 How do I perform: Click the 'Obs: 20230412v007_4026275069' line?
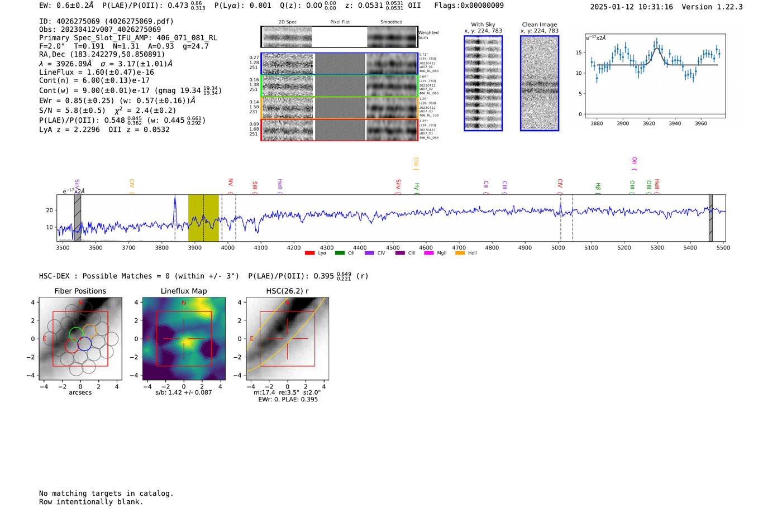click(x=100, y=29)
